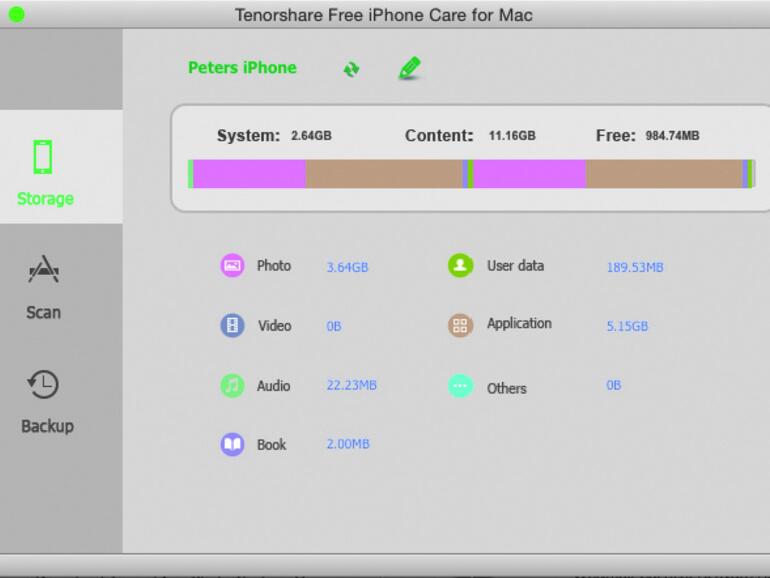Click the green window button in title bar
Viewport: 770px width, 578px height.
[x=16, y=14]
